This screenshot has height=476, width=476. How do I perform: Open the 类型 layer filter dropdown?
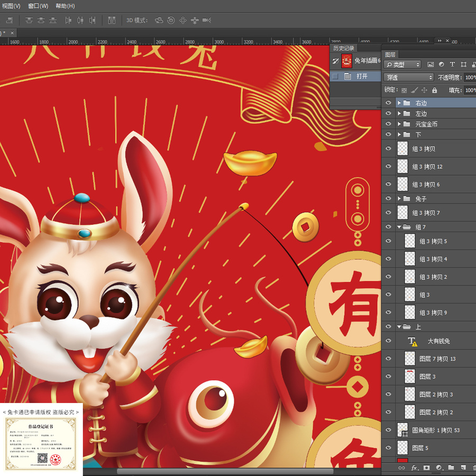(x=402, y=65)
